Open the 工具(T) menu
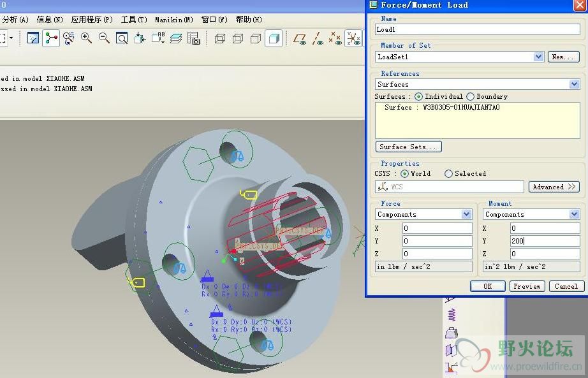This screenshot has height=378, width=588. [133, 20]
